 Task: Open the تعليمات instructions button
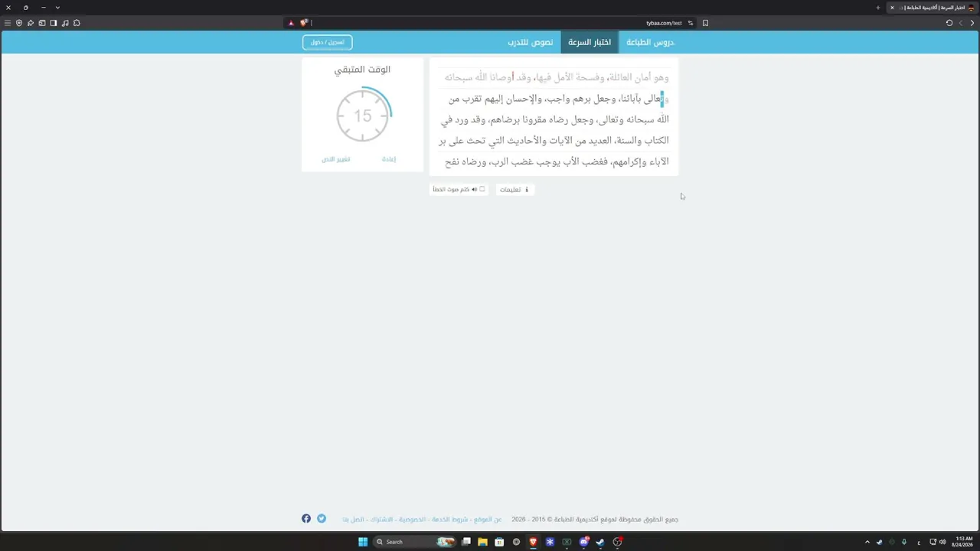pos(514,189)
